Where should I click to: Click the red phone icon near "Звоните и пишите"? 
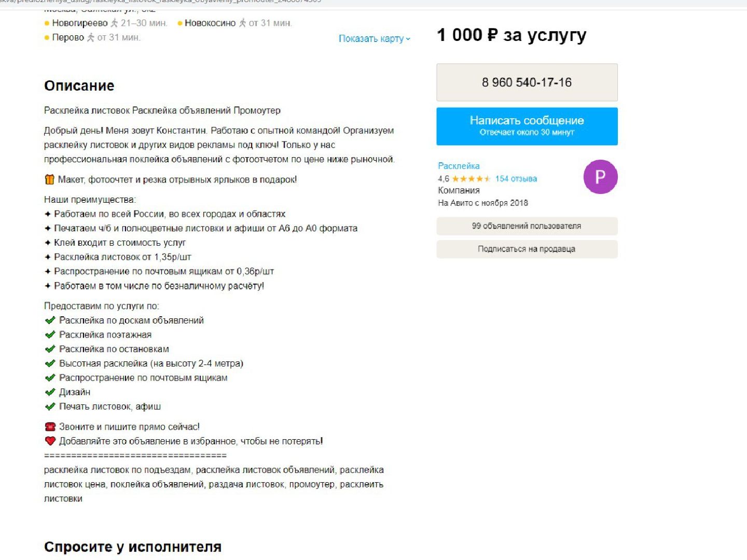(49, 426)
